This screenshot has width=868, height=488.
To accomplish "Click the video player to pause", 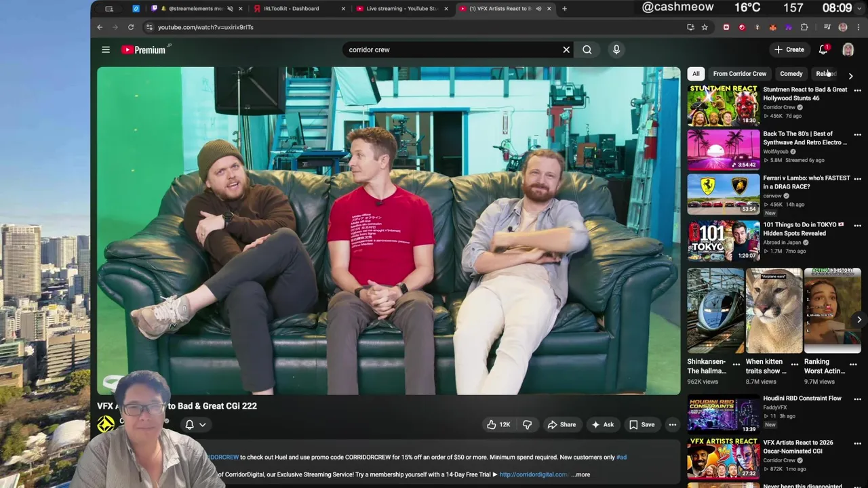I will 389,230.
